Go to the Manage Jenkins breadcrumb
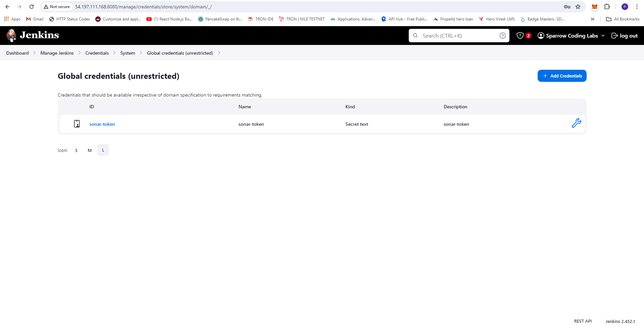 [57, 53]
